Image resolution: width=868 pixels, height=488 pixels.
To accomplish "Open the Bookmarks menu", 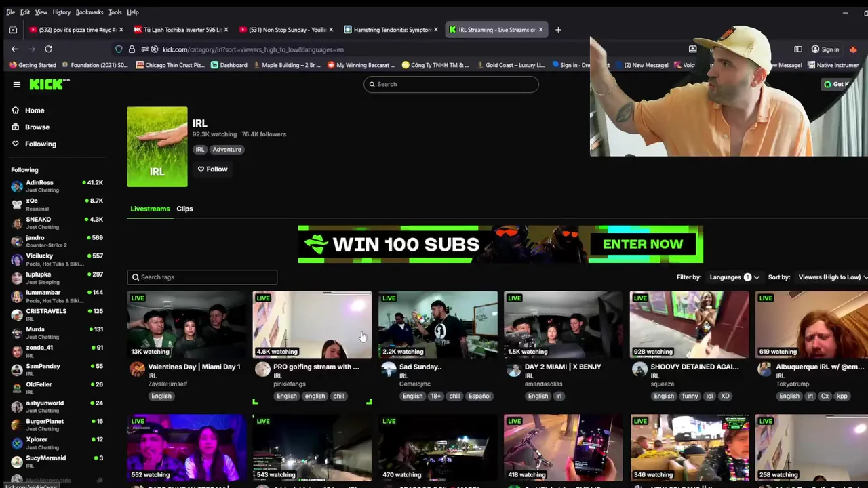I will 90,12.
